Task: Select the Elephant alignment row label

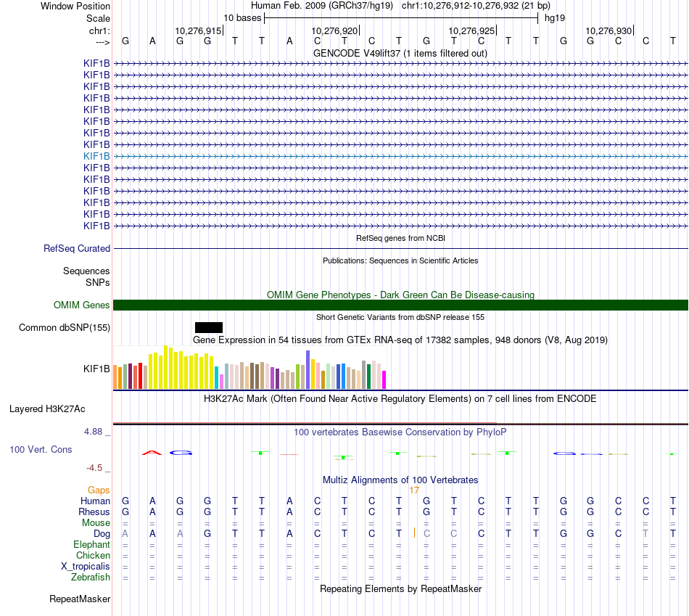Action: point(92,545)
